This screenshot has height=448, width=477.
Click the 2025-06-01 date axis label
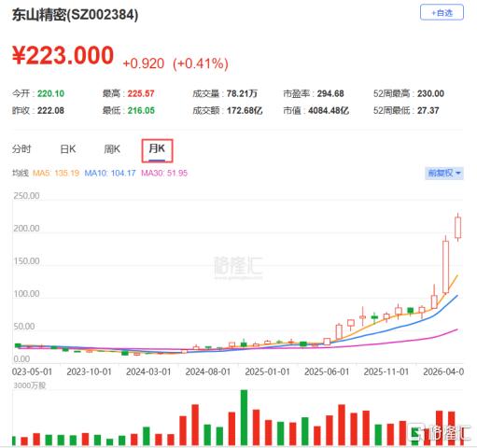click(x=327, y=371)
